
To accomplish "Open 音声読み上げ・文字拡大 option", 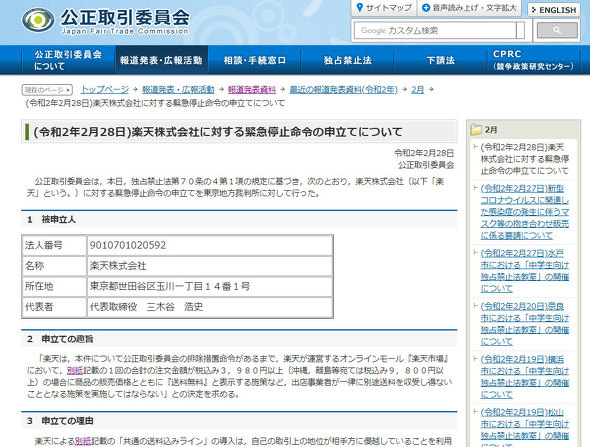I will (469, 8).
